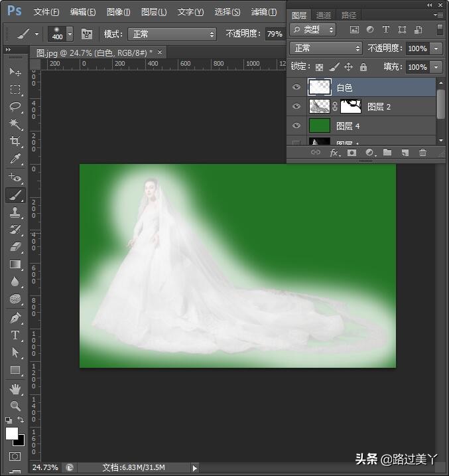Lock layer position
Screen dimensions: 449x476
tap(348, 67)
